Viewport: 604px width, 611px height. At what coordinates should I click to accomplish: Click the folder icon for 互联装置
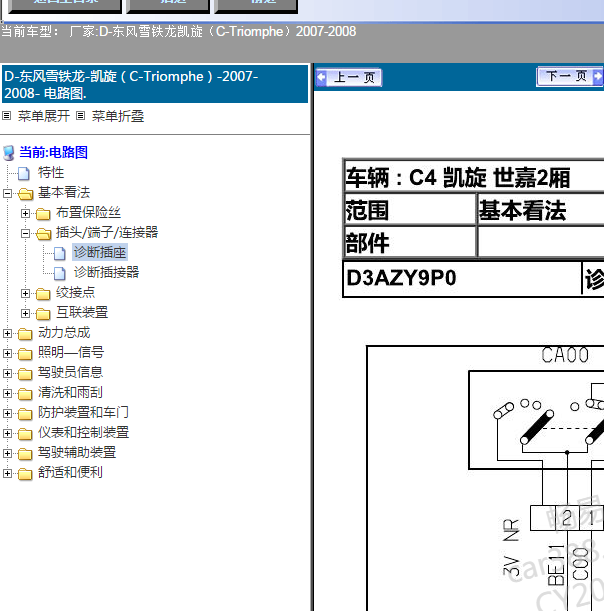[x=43, y=313]
